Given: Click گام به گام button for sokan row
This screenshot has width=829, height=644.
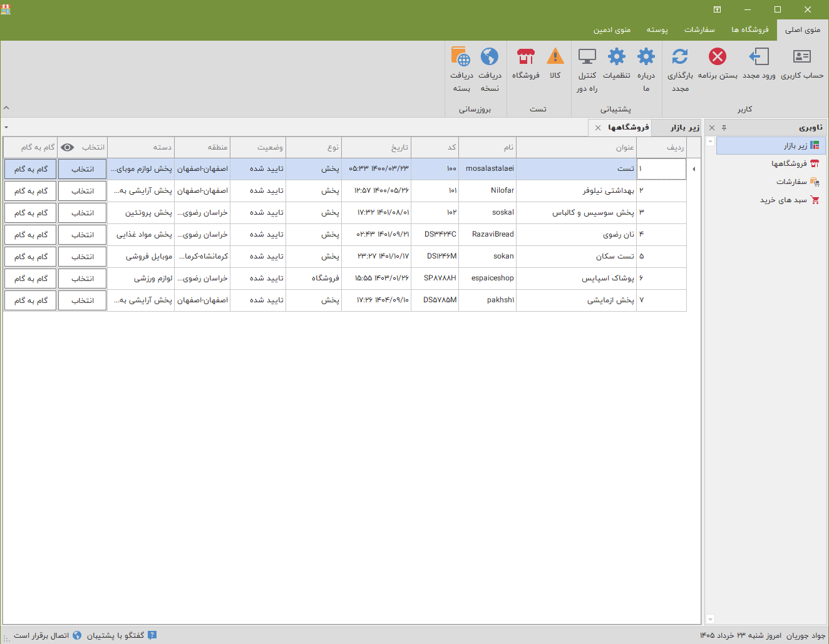Looking at the screenshot, I should pyautogui.click(x=31, y=257).
